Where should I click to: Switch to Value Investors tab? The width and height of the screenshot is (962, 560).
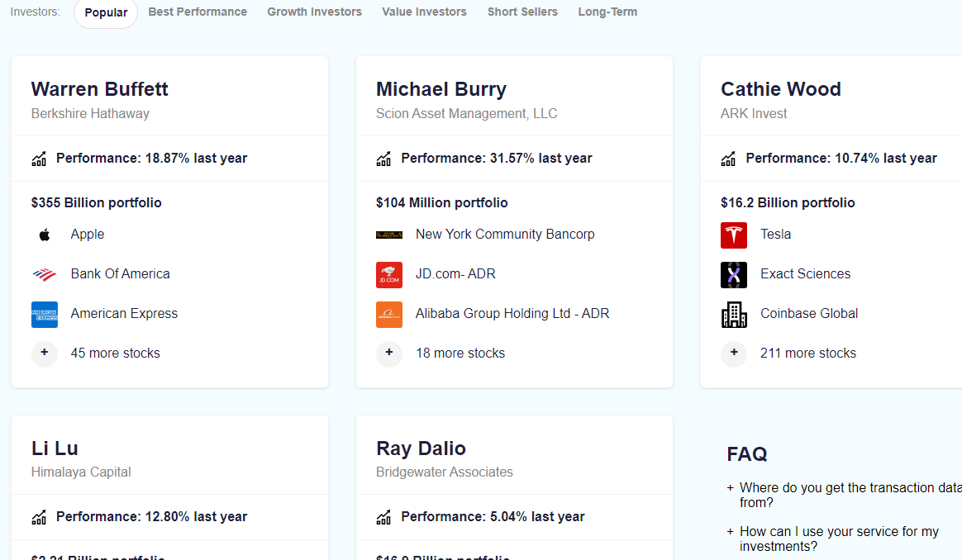pyautogui.click(x=424, y=12)
